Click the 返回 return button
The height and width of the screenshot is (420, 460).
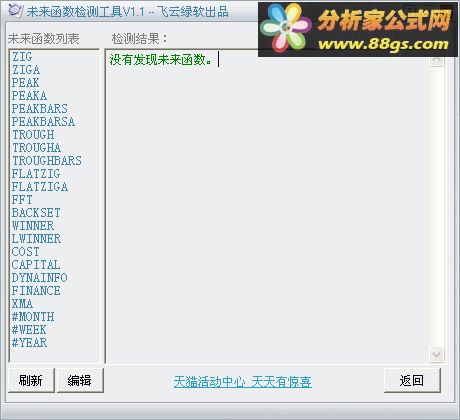(412, 380)
